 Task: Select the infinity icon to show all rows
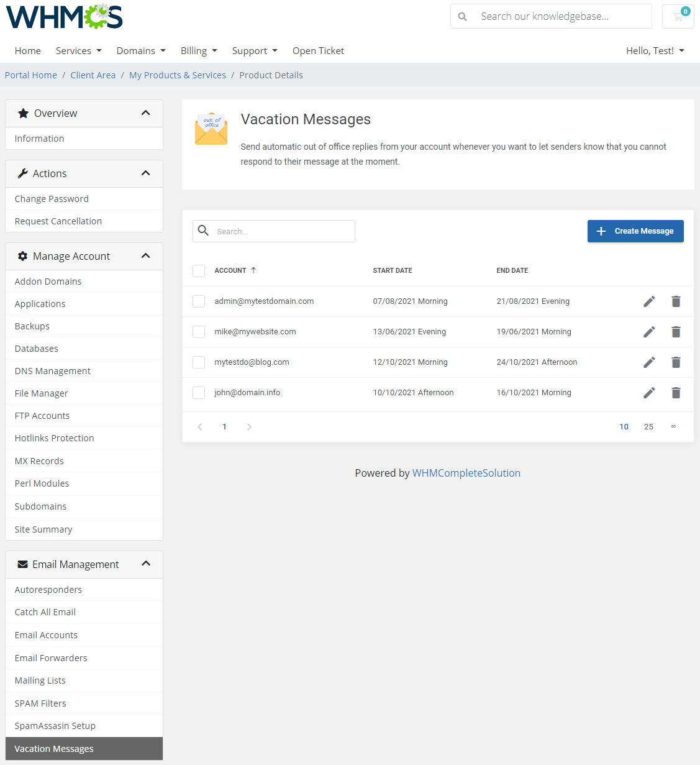click(x=674, y=426)
